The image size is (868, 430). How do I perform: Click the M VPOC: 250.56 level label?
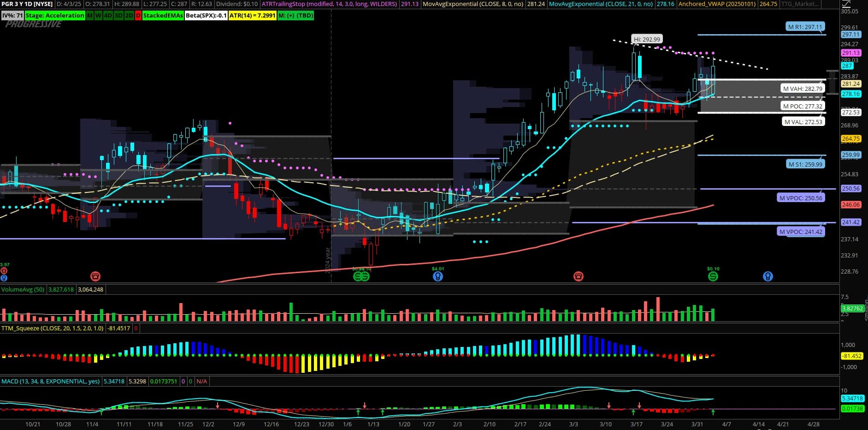800,198
